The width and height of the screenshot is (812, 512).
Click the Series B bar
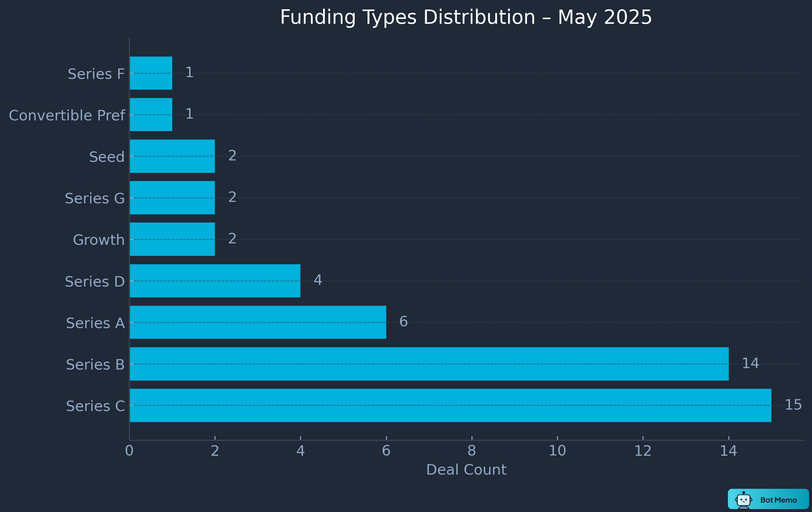click(x=429, y=363)
